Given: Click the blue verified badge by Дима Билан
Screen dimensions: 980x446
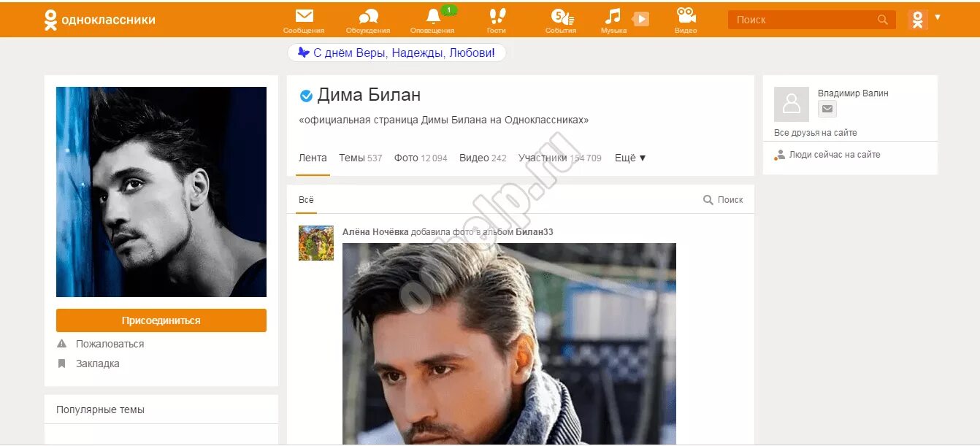Looking at the screenshot, I should point(307,96).
